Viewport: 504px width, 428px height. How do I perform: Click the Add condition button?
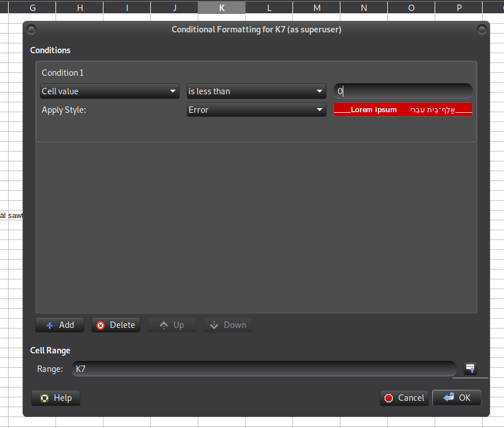(60, 325)
